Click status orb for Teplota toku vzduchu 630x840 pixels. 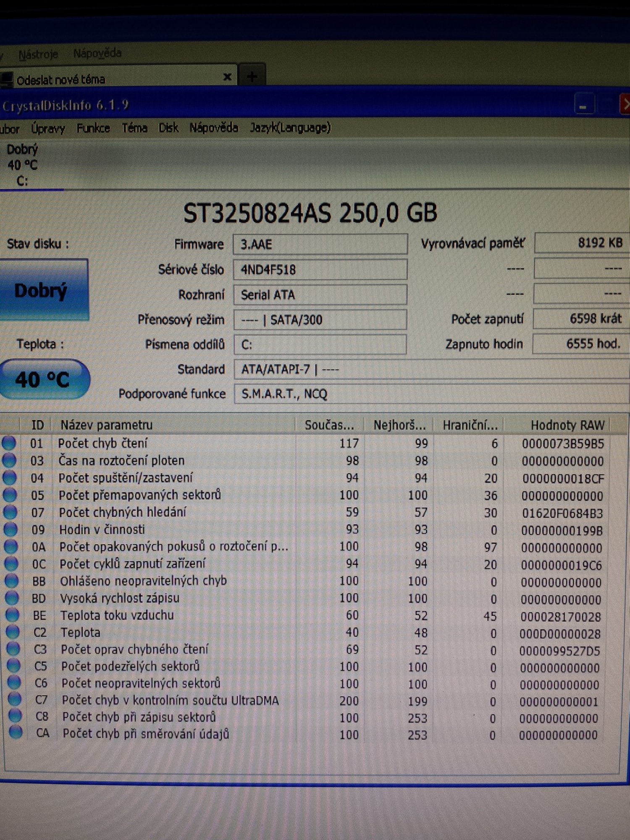pyautogui.click(x=13, y=615)
